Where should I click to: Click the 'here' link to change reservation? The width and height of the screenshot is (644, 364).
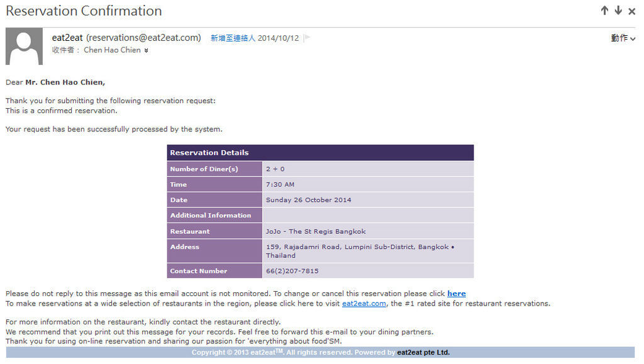457,294
